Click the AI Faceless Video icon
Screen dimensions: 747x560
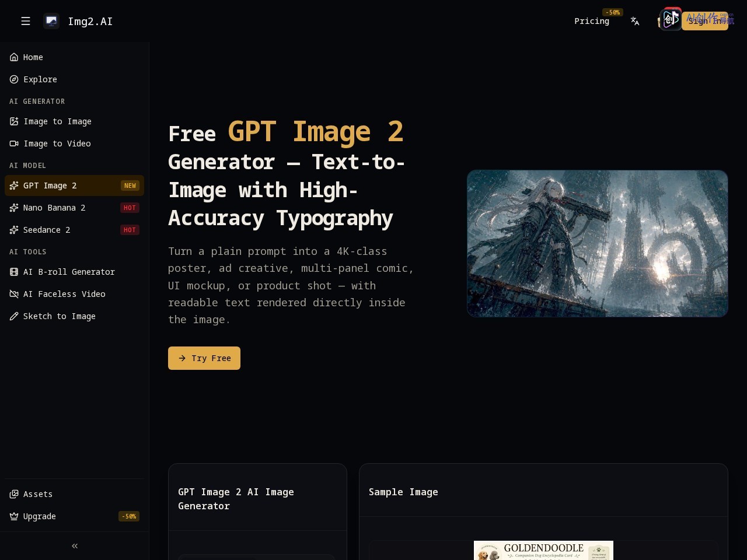[x=14, y=294]
